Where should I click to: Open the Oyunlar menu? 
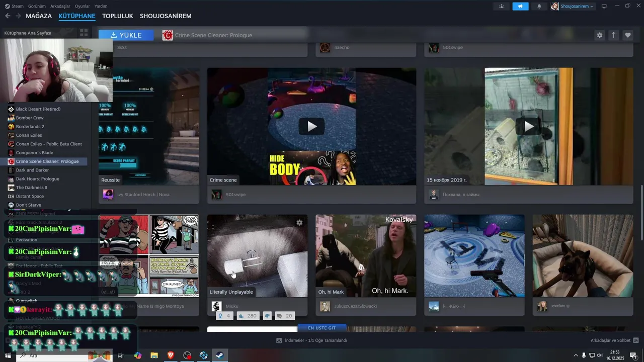tap(83, 7)
